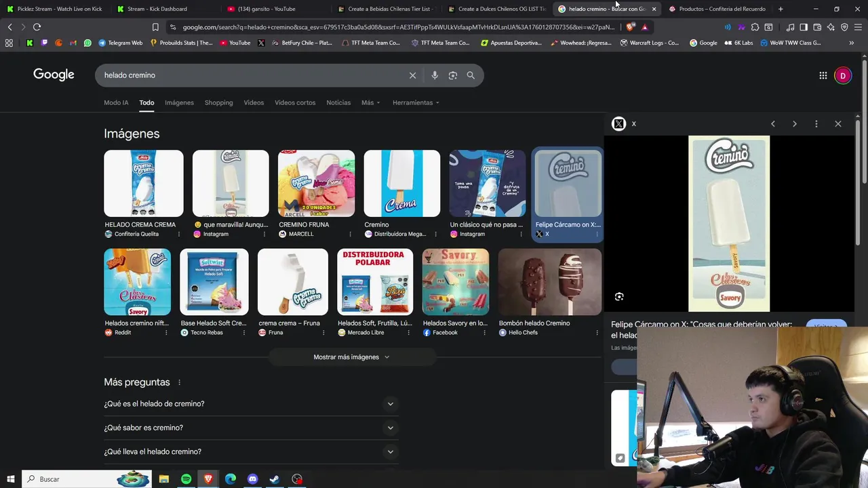Viewport: 868px width, 488px height.
Task: Open Spotify from the taskbar
Action: pos(186,479)
